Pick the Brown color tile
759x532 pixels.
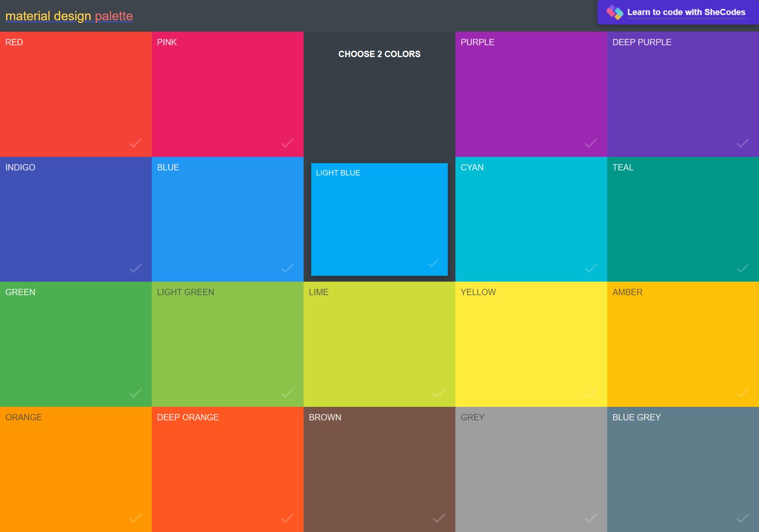379,469
